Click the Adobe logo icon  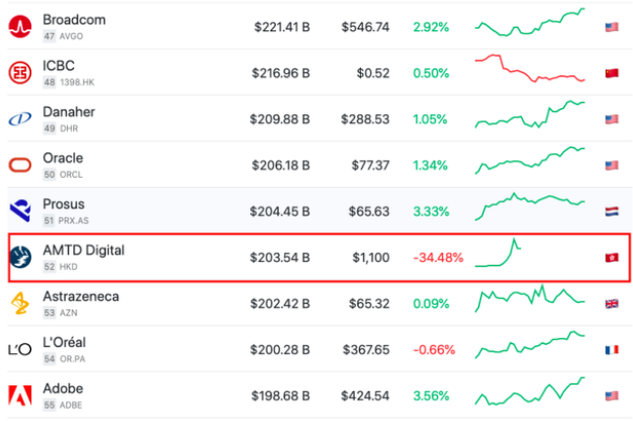coord(20,395)
